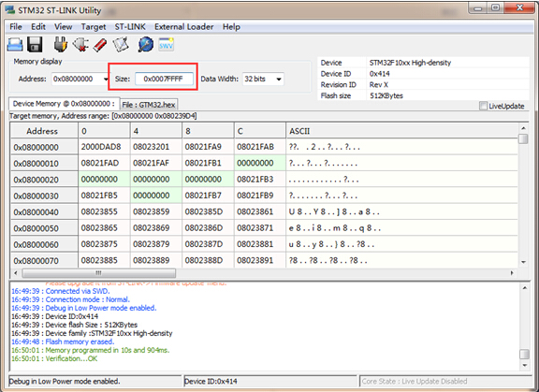Image resolution: width=539 pixels, height=392 pixels.
Task: Click the log pane scroll up arrow
Action: (524, 288)
